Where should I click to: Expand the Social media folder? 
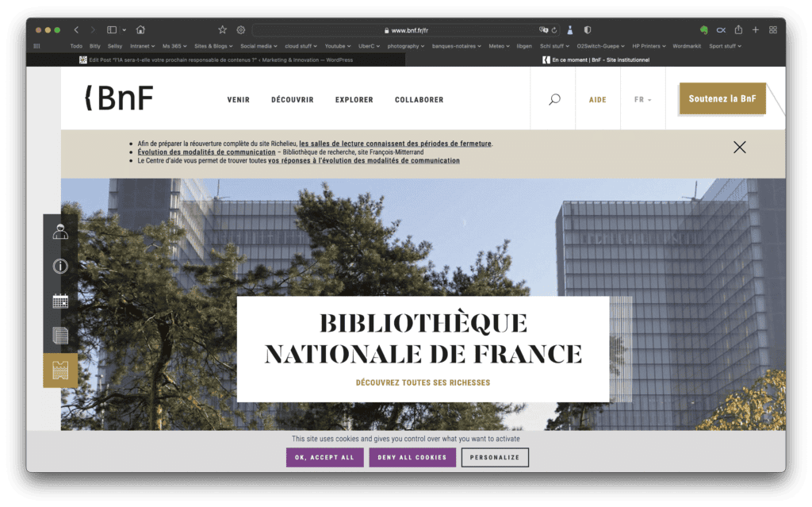click(259, 46)
